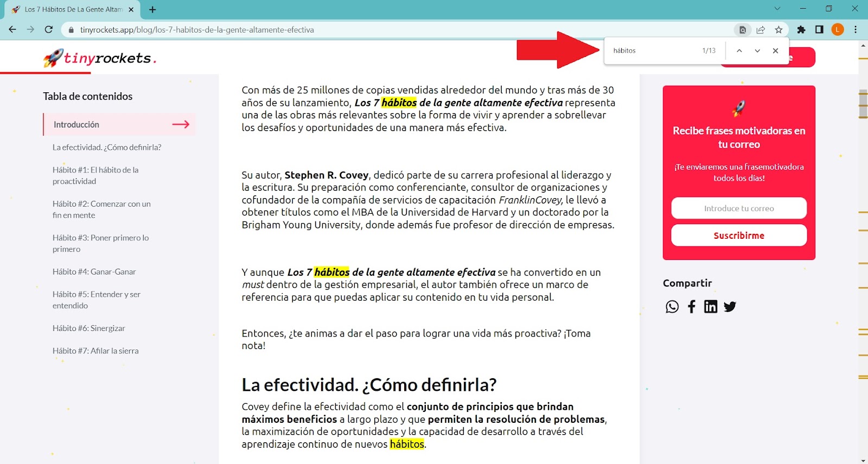
Task: Open the orange profile avatar L
Action: pos(838,30)
